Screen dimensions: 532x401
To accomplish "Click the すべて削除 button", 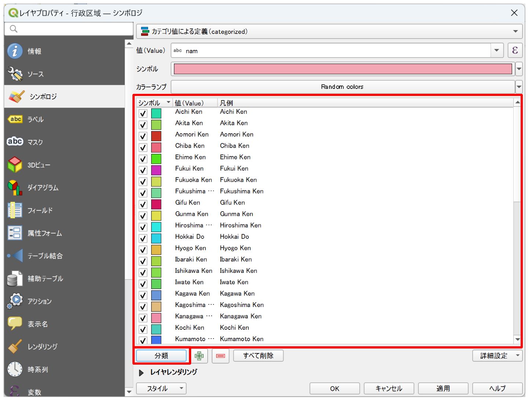I will (258, 355).
